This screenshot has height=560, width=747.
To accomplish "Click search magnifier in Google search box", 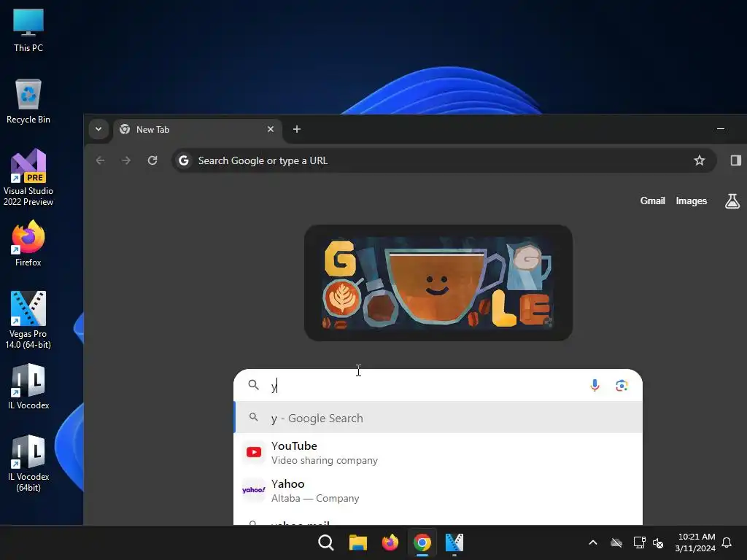I will (x=253, y=385).
